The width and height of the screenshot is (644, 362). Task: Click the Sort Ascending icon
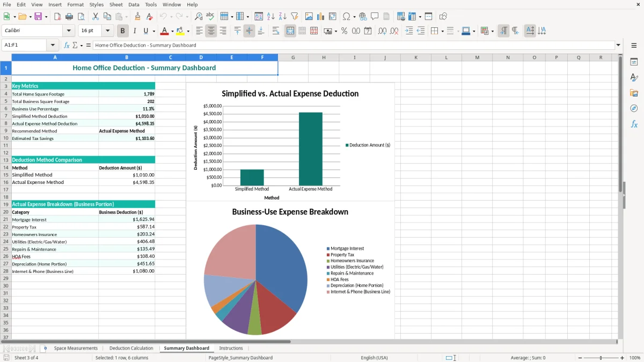[271, 17]
